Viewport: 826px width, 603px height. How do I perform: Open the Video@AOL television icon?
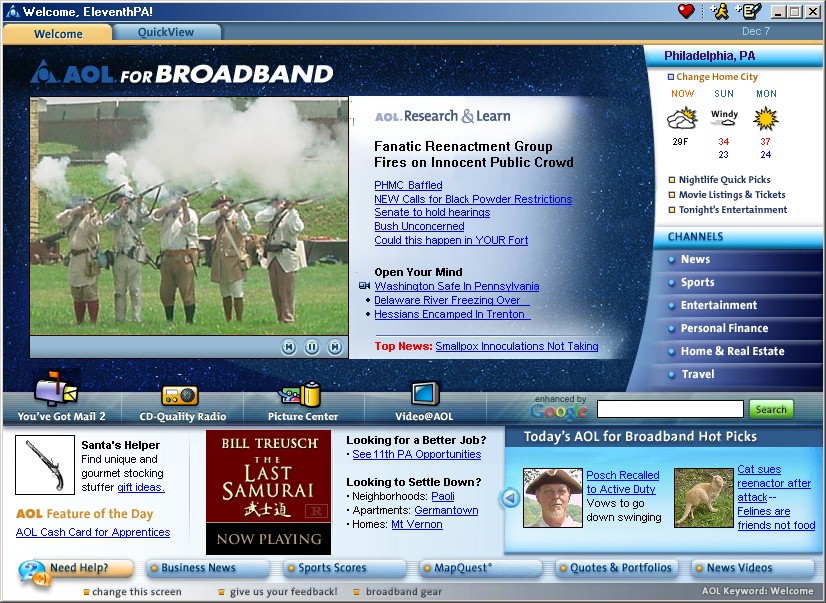coord(425,394)
